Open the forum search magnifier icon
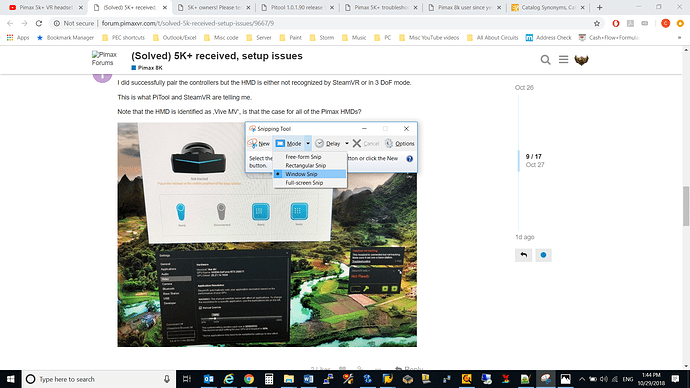Image resolution: width=690 pixels, height=388 pixels. [x=545, y=60]
